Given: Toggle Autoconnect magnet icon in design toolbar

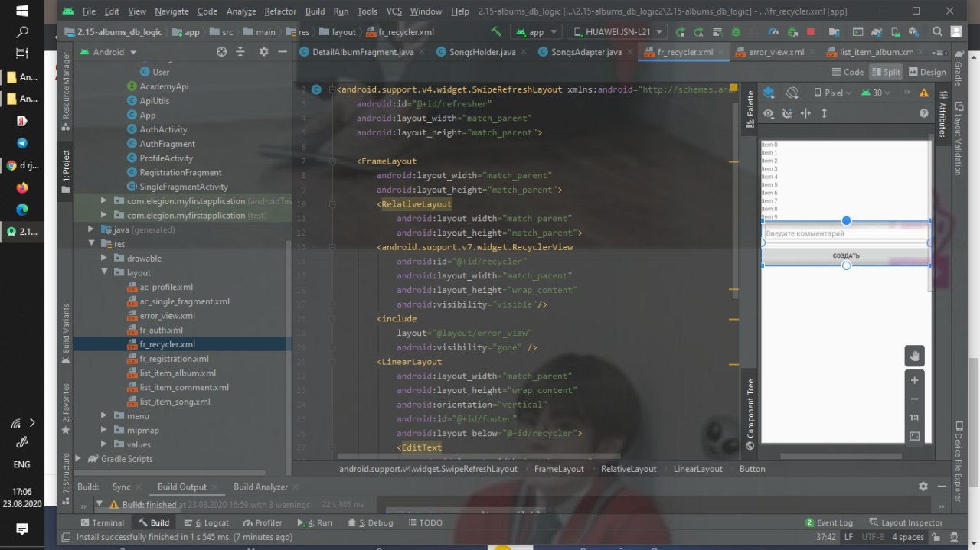Looking at the screenshot, I should coord(787,113).
